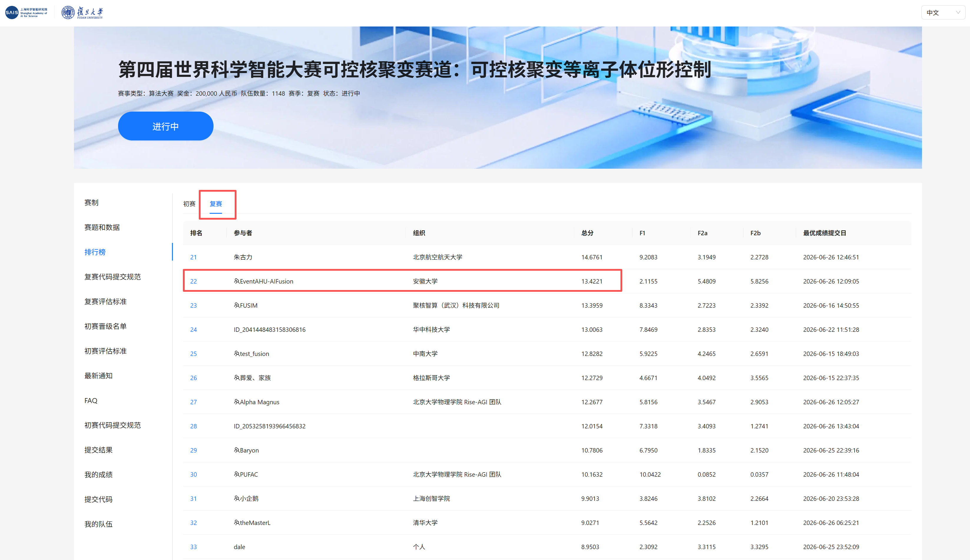
Task: Click the 参与者 column header
Action: tap(243, 233)
